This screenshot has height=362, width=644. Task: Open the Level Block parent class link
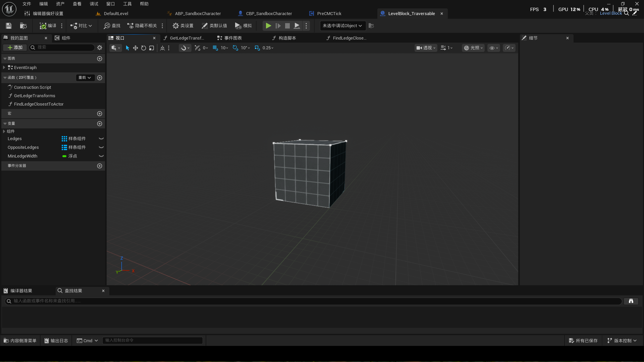click(x=610, y=13)
